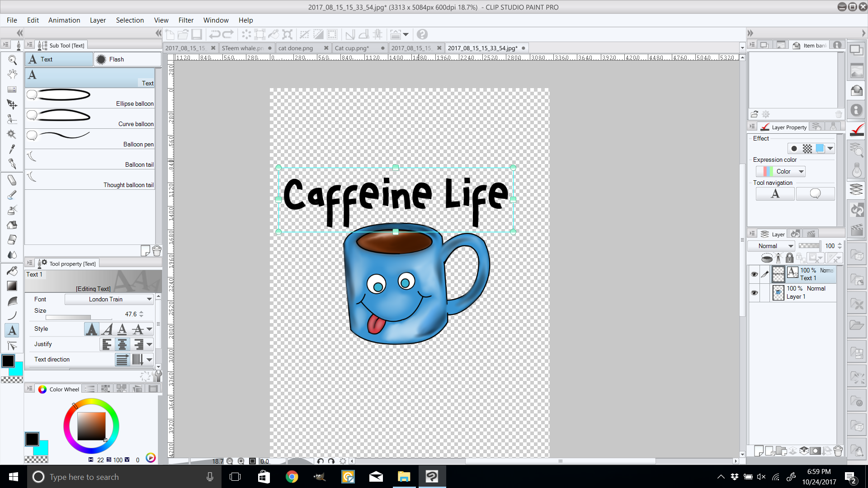Toggle bold text style
Viewport: 868px width, 488px height.
[x=92, y=329]
